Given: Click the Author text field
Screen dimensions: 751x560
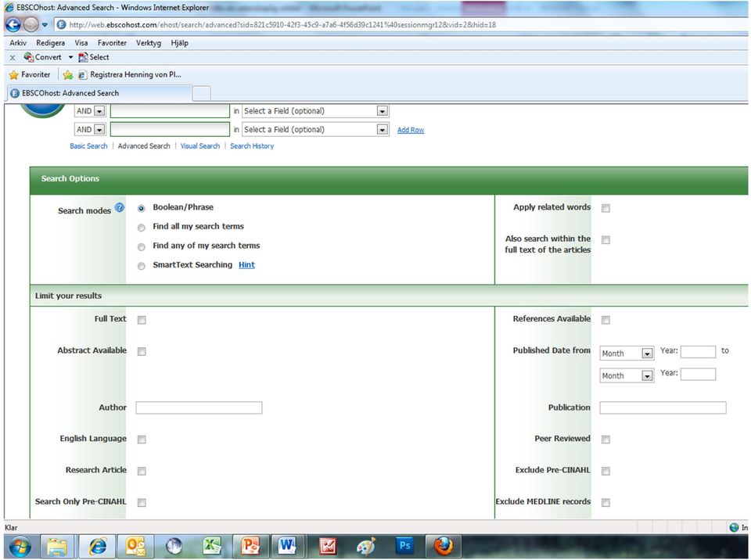Looking at the screenshot, I should (x=199, y=407).
